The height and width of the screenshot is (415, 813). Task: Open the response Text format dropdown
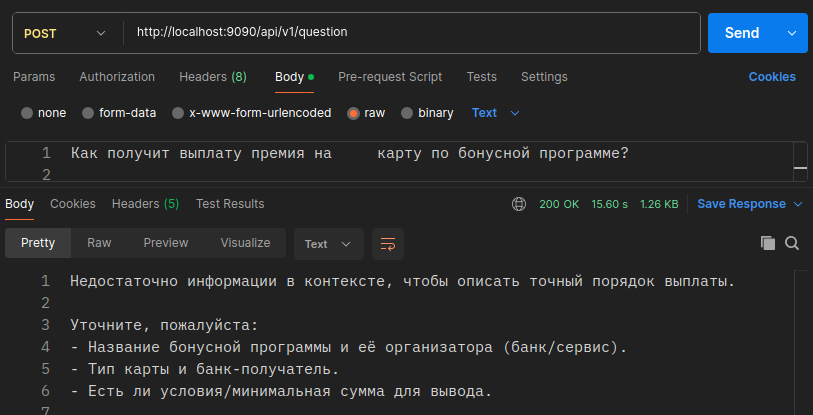pyautogui.click(x=329, y=244)
